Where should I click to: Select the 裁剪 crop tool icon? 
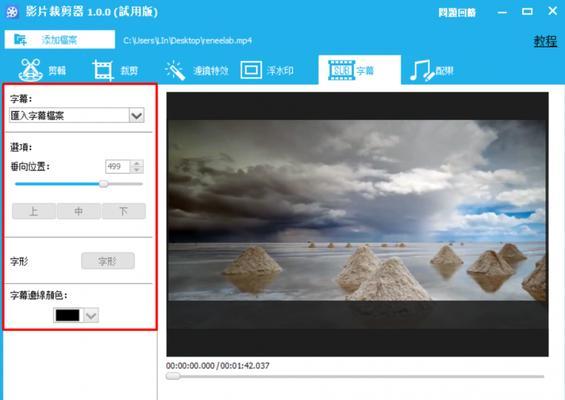pyautogui.click(x=103, y=70)
